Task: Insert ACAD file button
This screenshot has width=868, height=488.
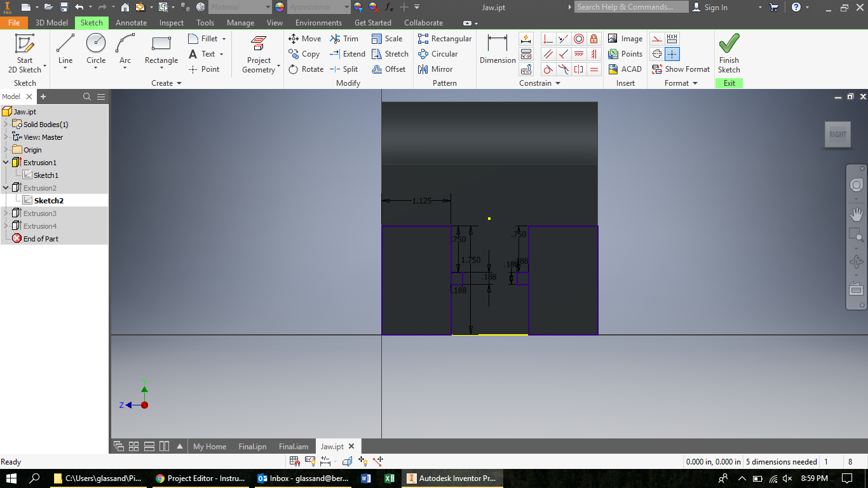Action: pos(625,69)
